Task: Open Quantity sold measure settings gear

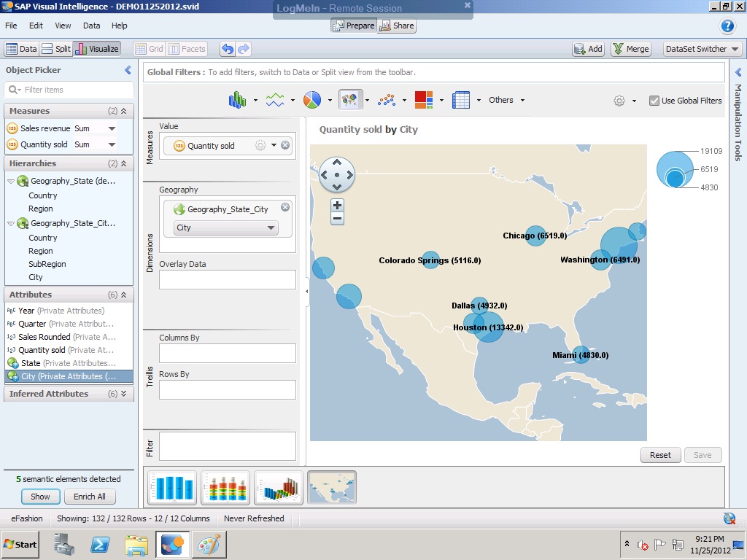Action: (x=260, y=145)
